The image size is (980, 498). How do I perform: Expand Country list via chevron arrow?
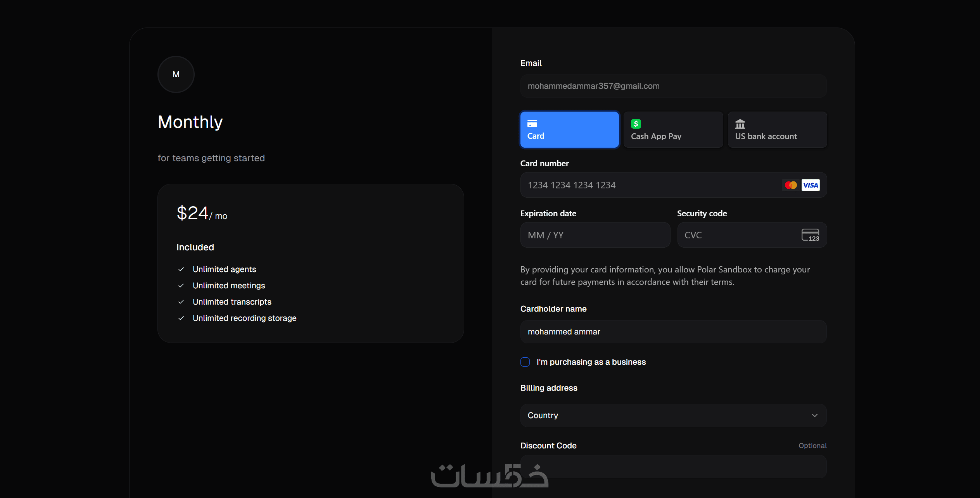[x=814, y=415]
